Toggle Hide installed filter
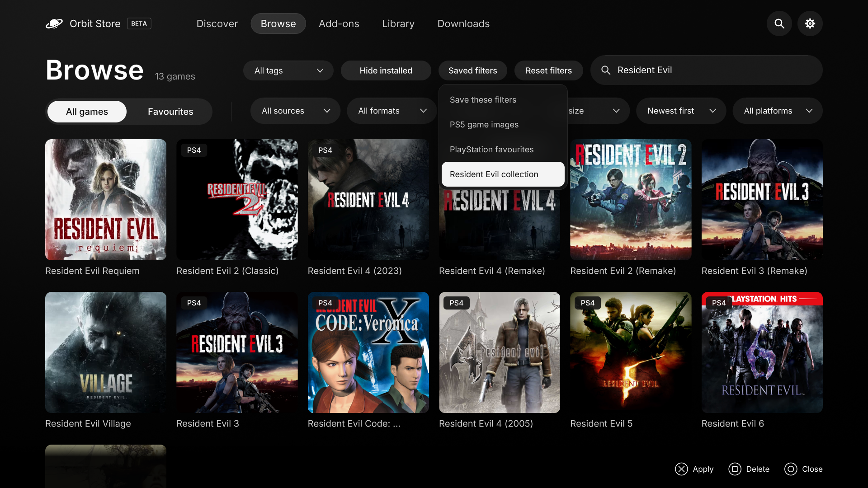Viewport: 868px width, 488px height. (386, 70)
